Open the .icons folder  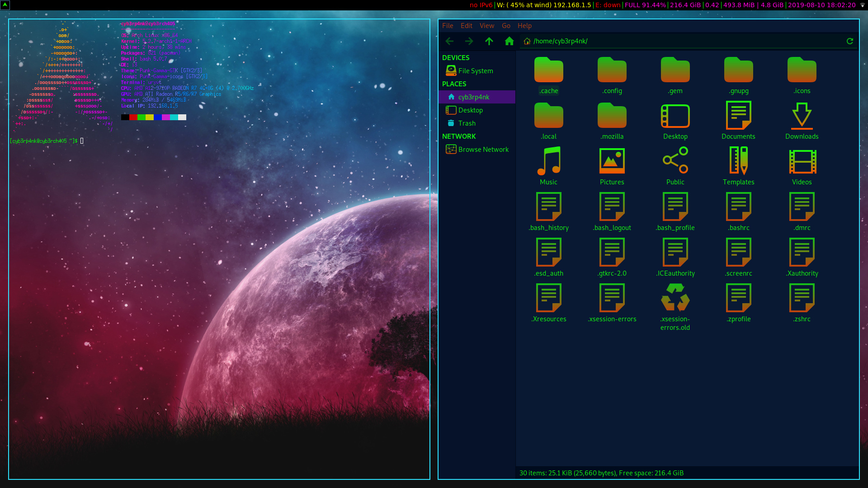click(802, 75)
